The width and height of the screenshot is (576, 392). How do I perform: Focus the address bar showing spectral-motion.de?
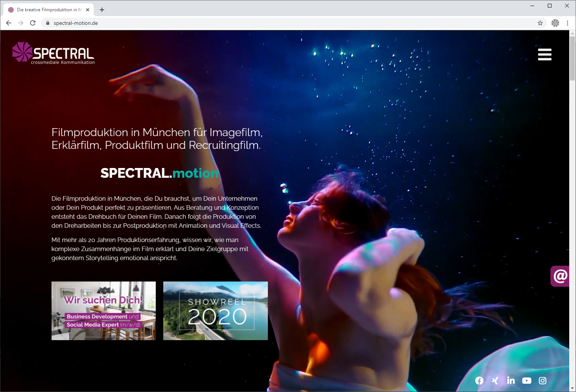(x=293, y=23)
